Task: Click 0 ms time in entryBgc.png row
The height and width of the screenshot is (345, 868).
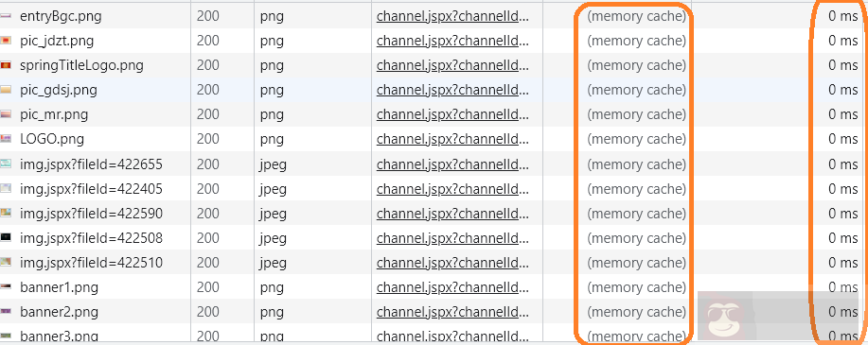Action: coord(843,16)
